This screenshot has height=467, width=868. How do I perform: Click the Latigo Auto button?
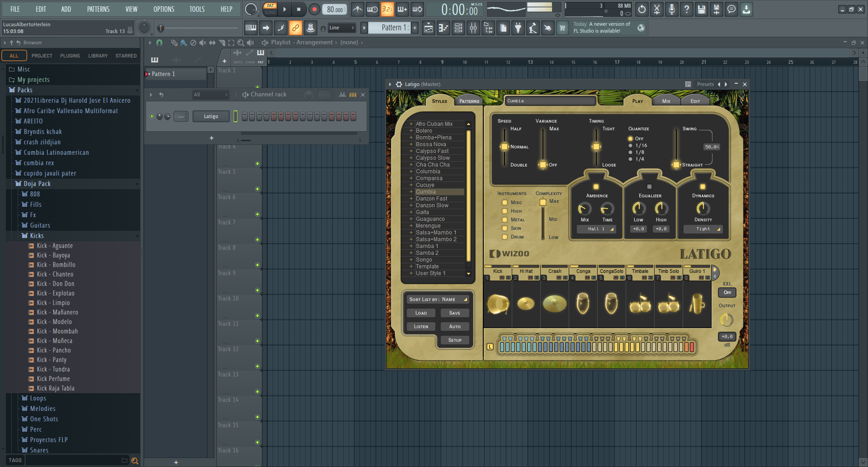(x=455, y=327)
